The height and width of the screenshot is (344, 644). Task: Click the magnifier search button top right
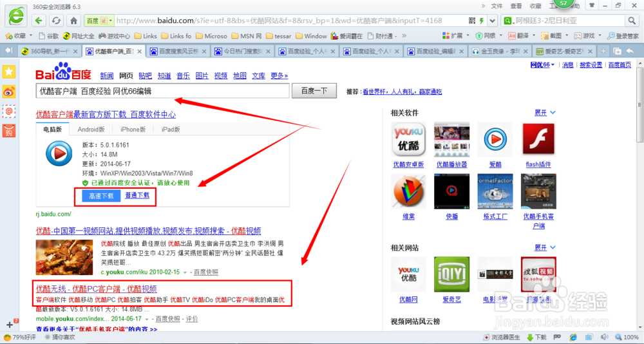pos(632,21)
